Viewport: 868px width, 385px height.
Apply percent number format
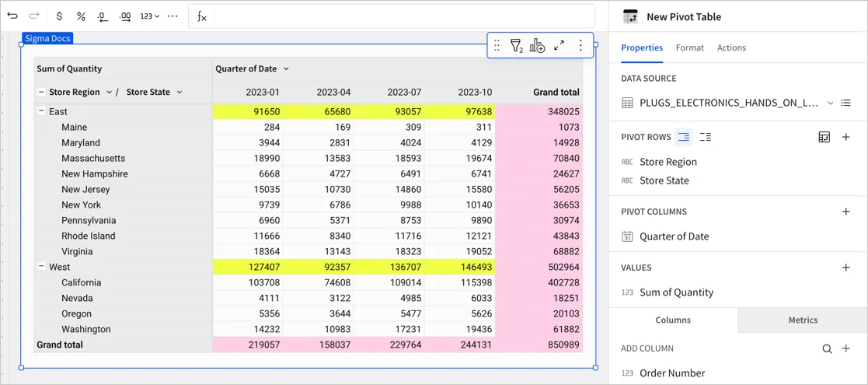click(81, 16)
